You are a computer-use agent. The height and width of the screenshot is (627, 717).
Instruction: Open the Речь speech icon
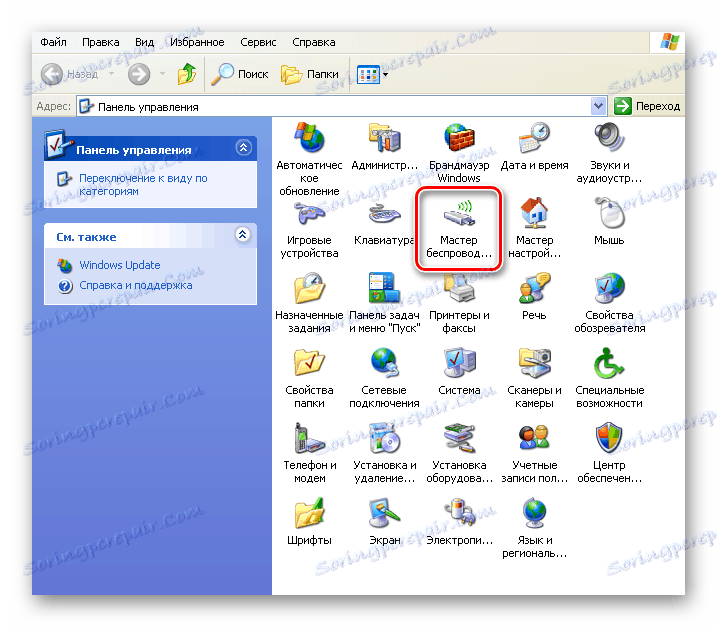point(534,288)
